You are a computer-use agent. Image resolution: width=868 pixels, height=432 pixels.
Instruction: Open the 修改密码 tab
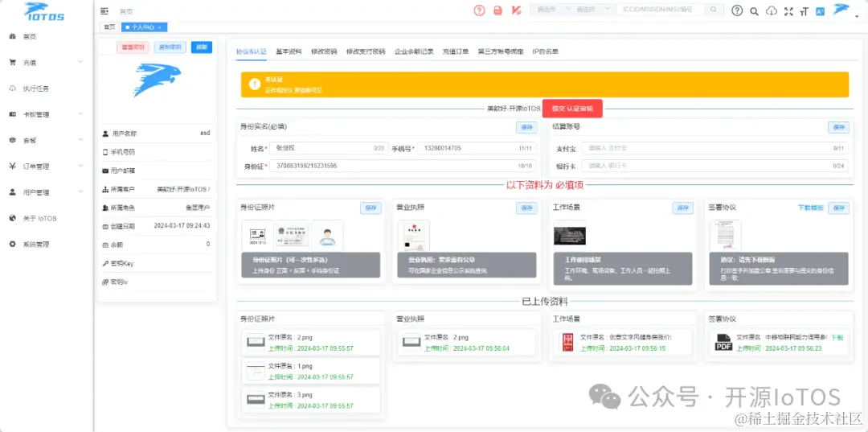coord(324,51)
